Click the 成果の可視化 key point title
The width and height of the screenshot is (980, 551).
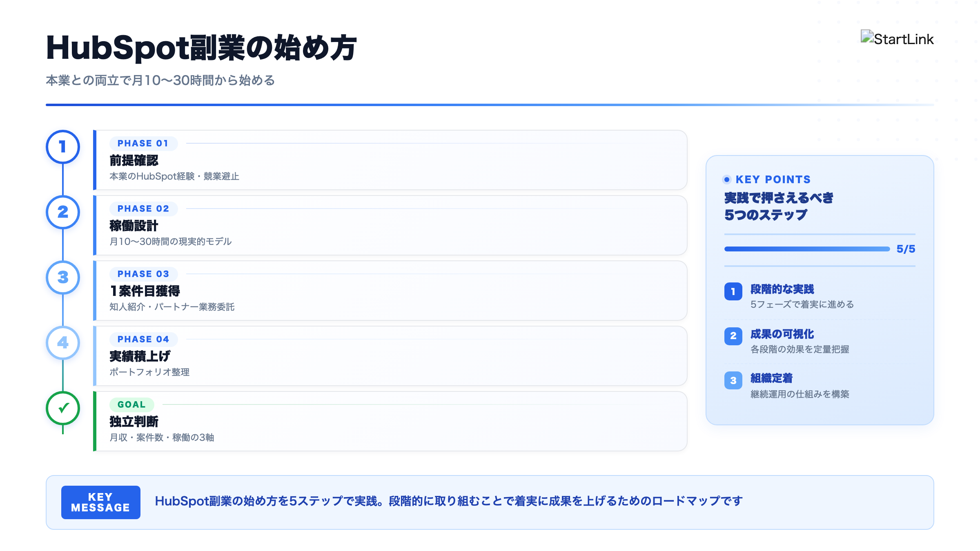tap(782, 334)
